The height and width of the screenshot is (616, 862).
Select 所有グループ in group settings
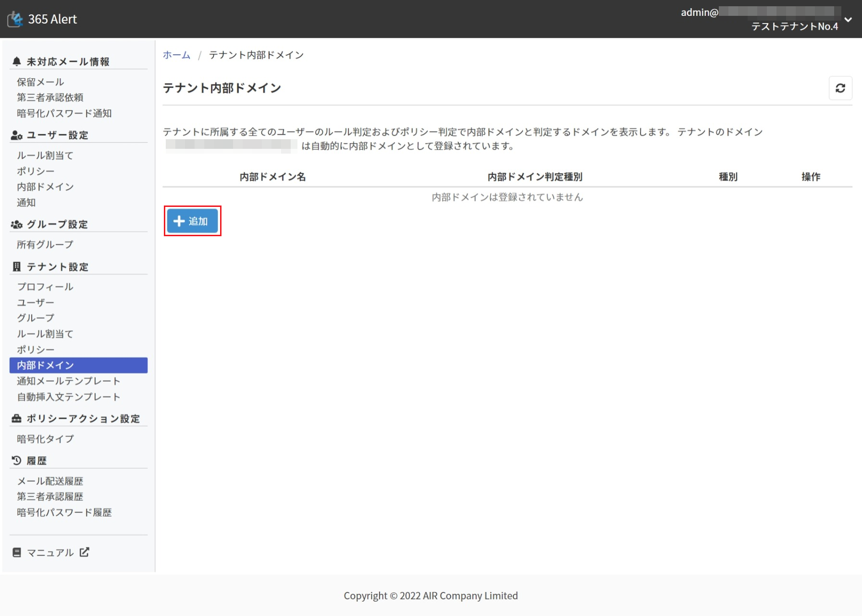(45, 245)
